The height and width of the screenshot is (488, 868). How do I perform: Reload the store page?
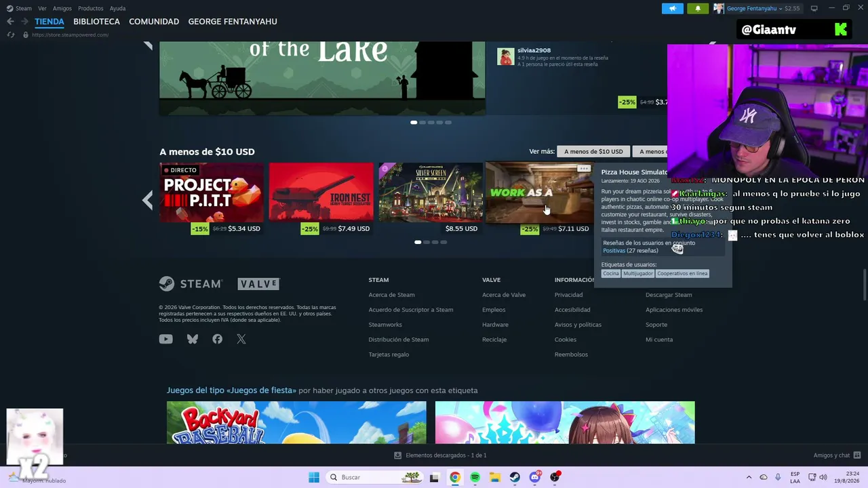click(11, 35)
